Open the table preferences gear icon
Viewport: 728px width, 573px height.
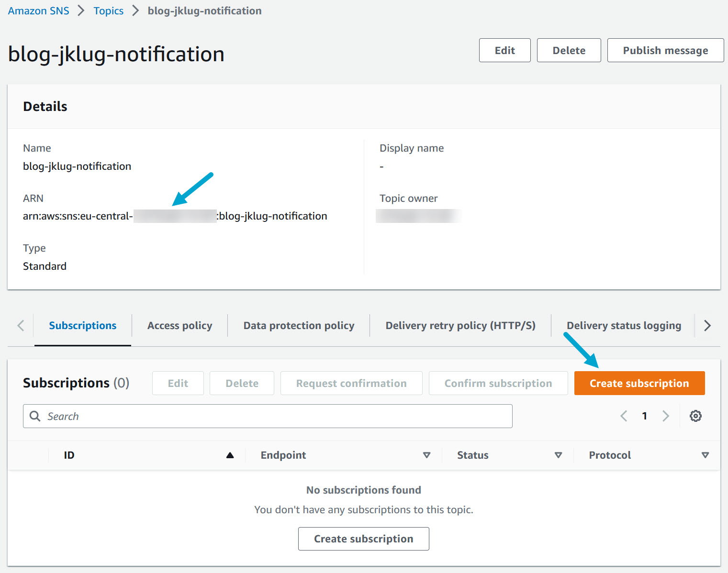click(x=695, y=416)
